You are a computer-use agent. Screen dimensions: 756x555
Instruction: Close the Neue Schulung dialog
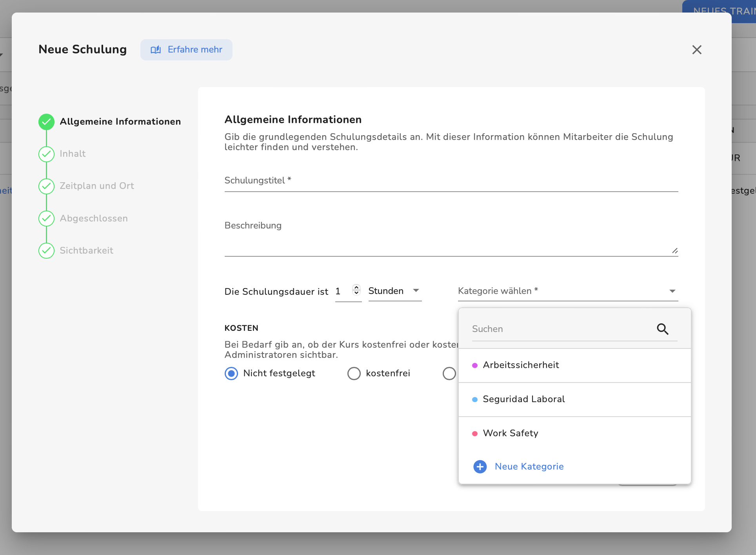[697, 50]
